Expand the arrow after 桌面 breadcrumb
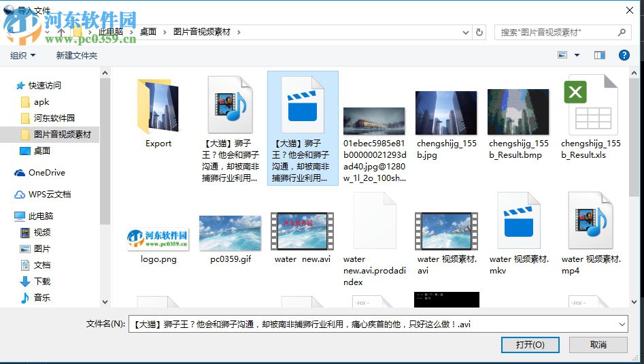The width and height of the screenshot is (644, 364). [x=165, y=32]
